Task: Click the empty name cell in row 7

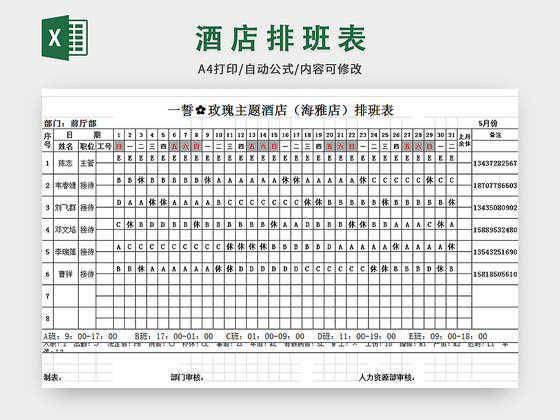Action: (x=66, y=296)
